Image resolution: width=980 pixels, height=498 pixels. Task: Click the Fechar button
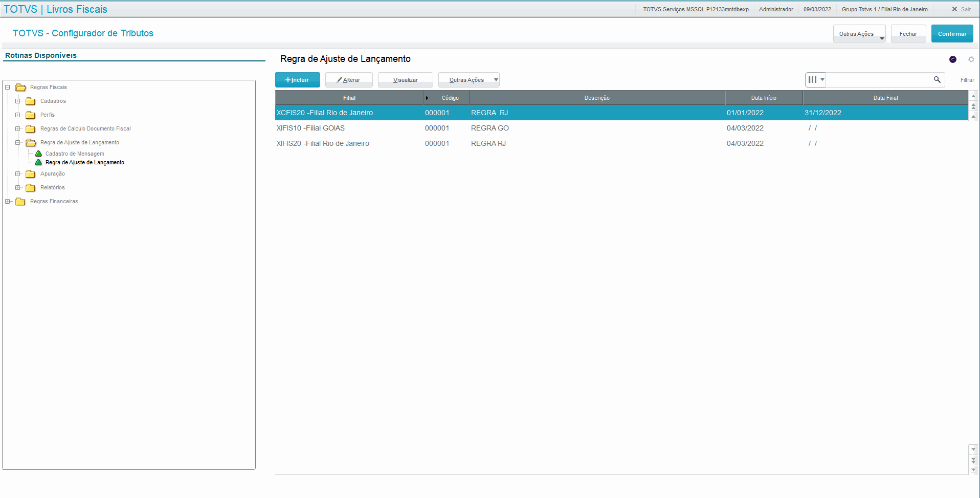908,34
